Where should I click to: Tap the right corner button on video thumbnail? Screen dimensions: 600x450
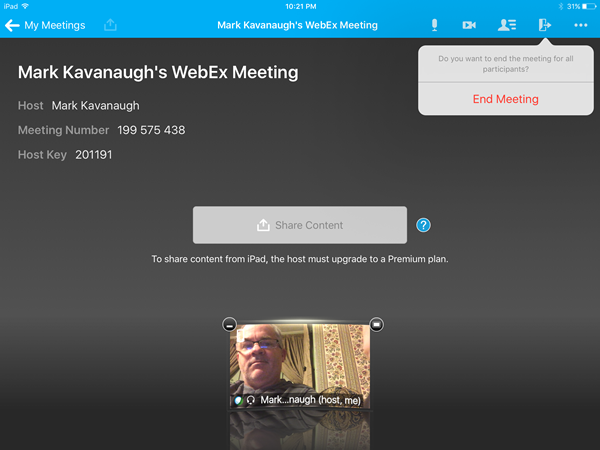click(x=377, y=325)
